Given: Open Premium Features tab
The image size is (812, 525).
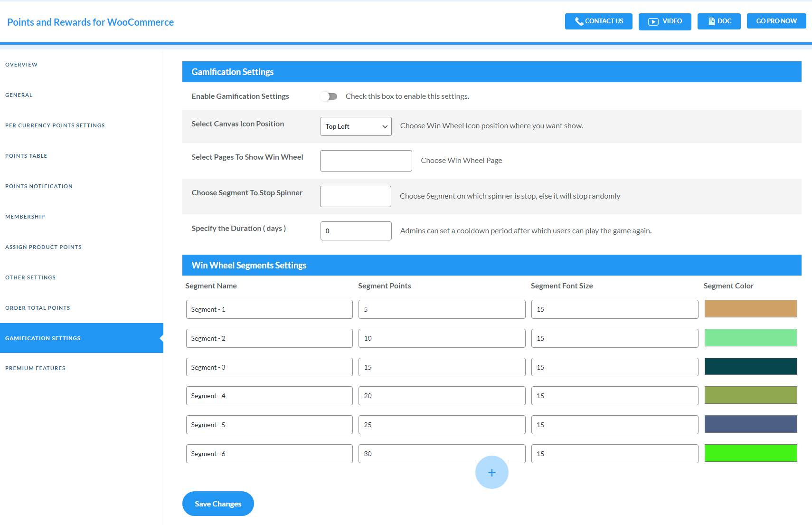Looking at the screenshot, I should click(35, 368).
